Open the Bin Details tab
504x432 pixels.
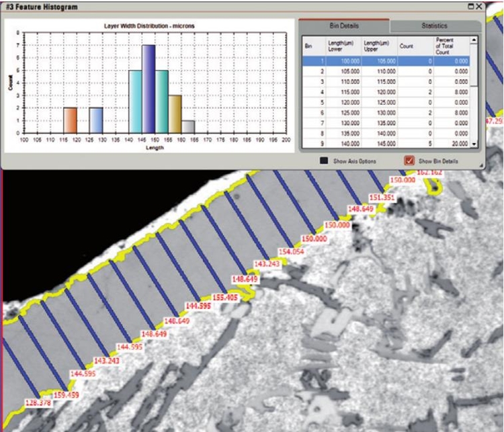343,26
